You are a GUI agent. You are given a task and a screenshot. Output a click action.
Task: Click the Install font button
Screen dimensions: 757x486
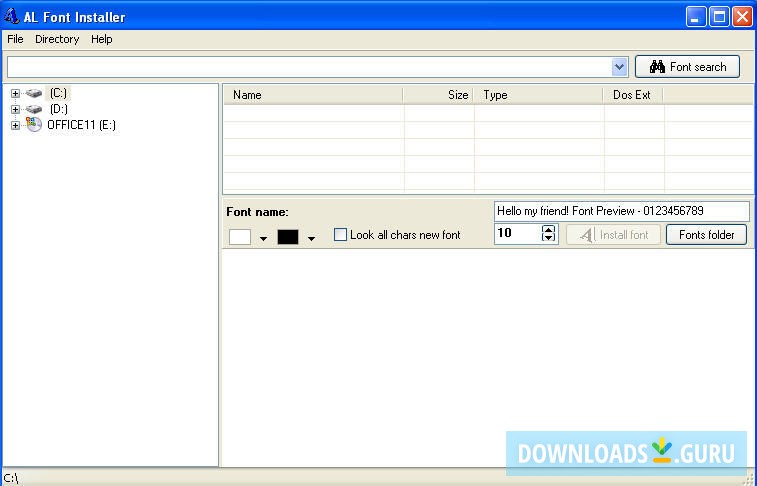point(613,235)
